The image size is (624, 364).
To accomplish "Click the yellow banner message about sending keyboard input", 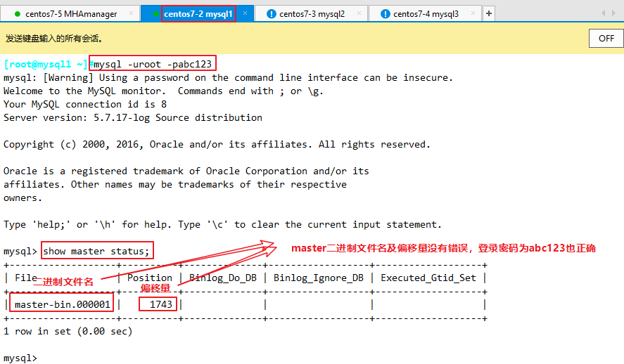I will tap(54, 39).
